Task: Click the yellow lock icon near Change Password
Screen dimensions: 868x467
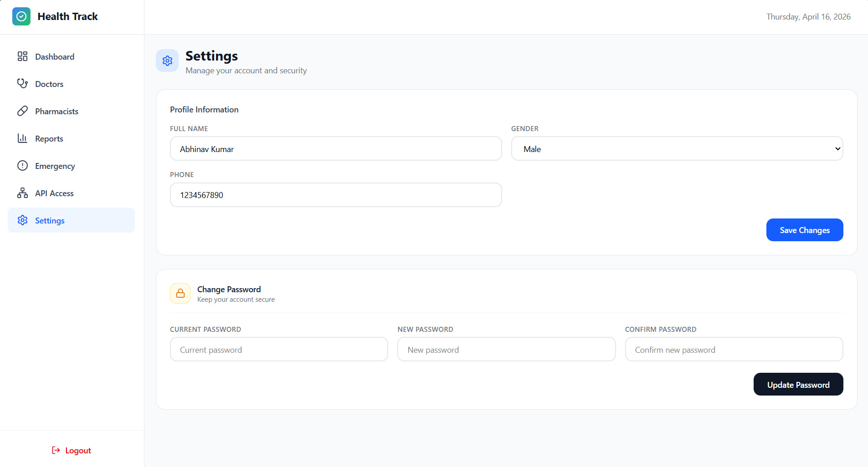Action: [x=180, y=293]
